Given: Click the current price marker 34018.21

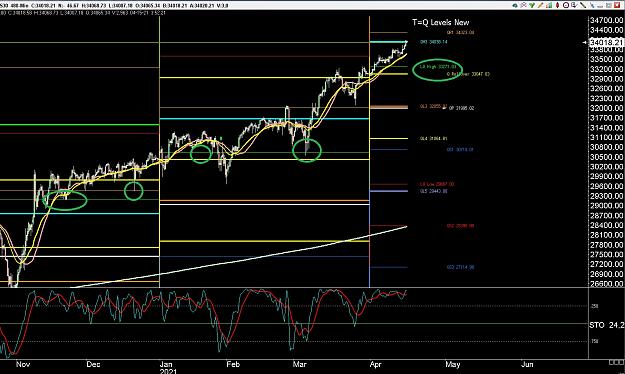Looking at the screenshot, I should [x=606, y=42].
